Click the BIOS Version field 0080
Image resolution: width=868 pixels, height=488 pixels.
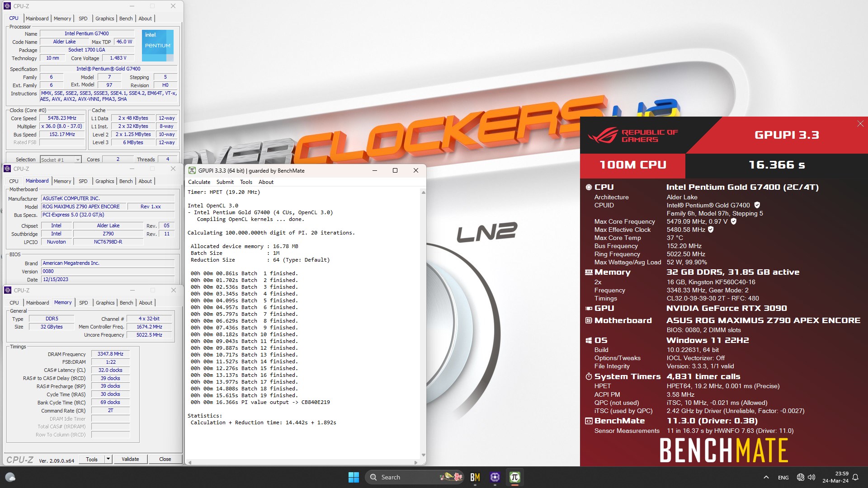tap(108, 272)
